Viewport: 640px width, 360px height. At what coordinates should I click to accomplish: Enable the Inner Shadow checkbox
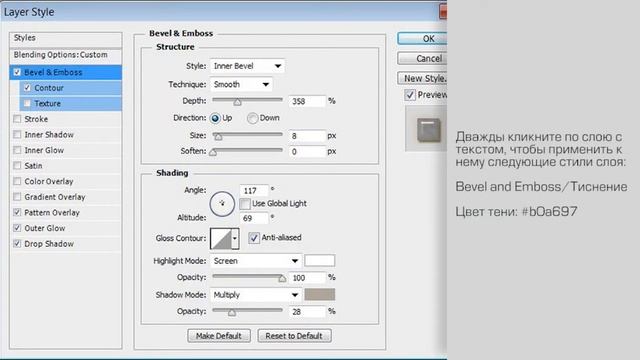[17, 134]
